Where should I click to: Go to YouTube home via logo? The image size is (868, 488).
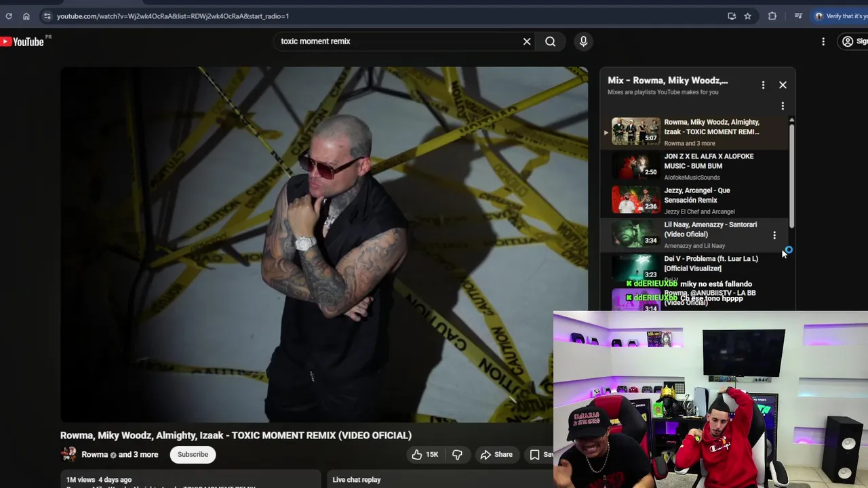22,41
